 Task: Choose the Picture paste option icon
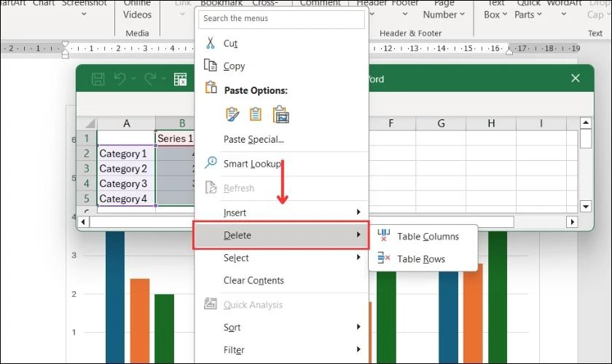point(280,114)
